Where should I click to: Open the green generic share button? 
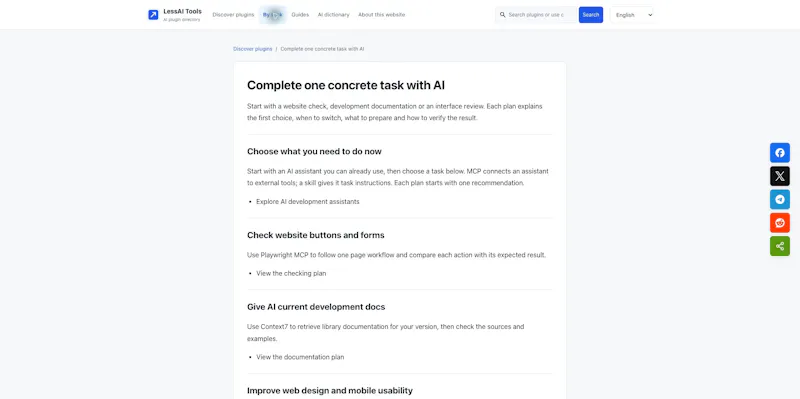[780, 246]
